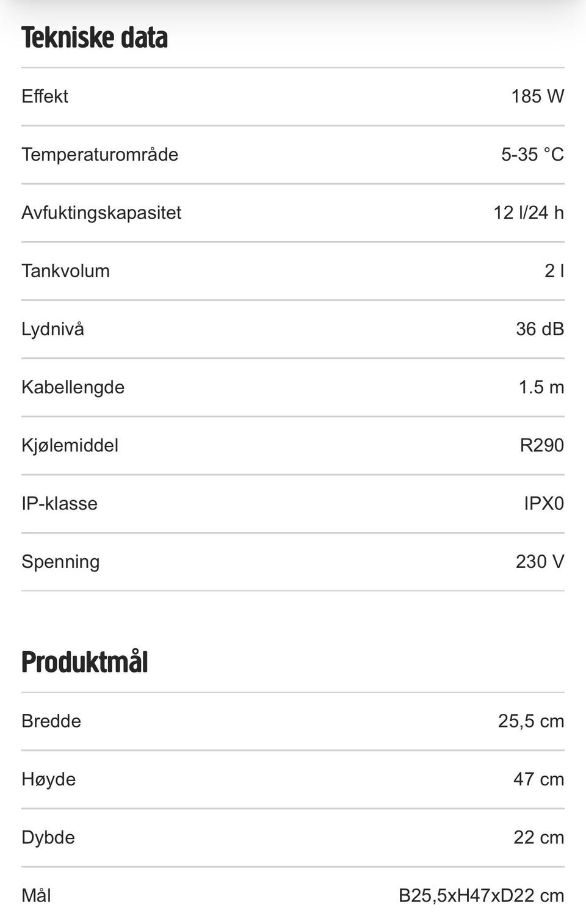Select the 1.5 m cable length value
The height and width of the screenshot is (924, 586).
541,387
